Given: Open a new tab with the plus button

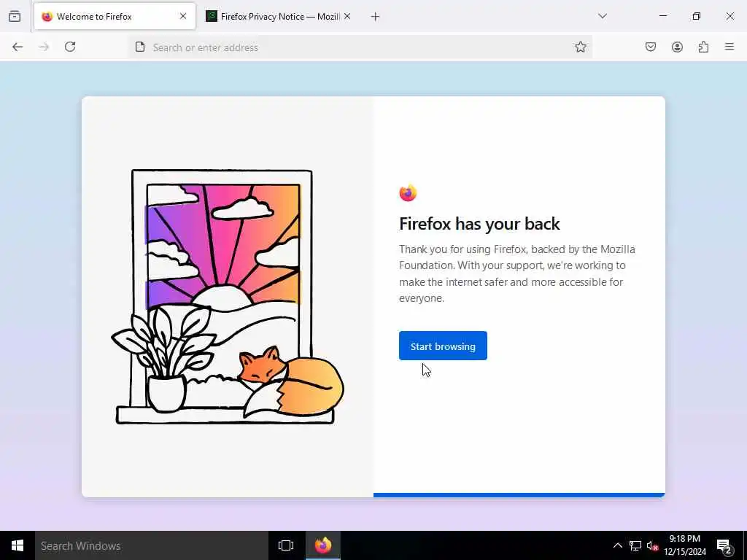Looking at the screenshot, I should point(376,17).
